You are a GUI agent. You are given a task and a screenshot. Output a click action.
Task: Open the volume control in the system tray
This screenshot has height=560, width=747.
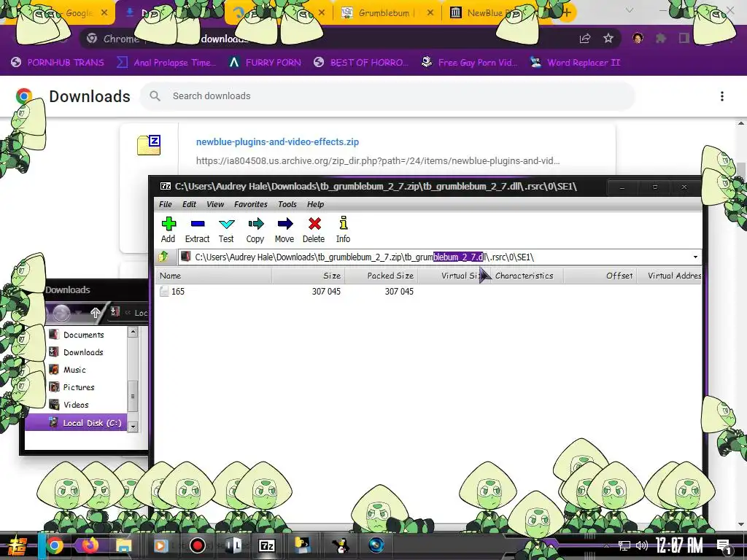[642, 545]
